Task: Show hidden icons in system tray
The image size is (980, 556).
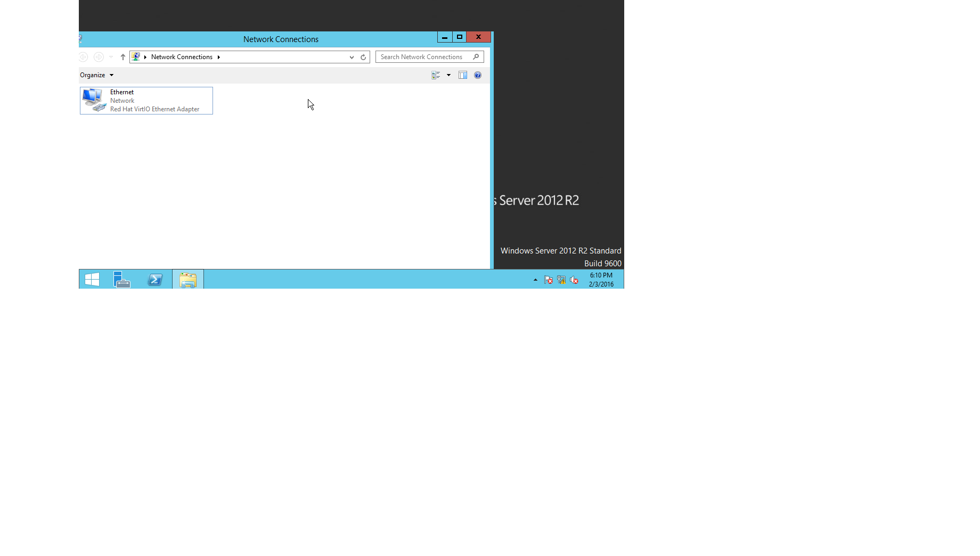Action: click(x=535, y=280)
